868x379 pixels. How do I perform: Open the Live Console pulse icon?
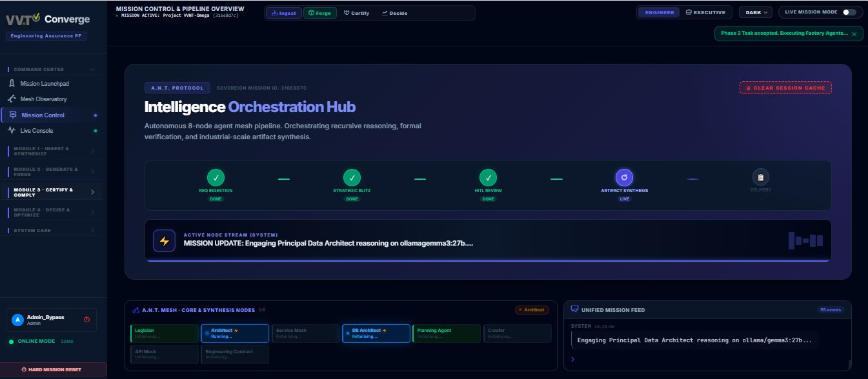12,130
